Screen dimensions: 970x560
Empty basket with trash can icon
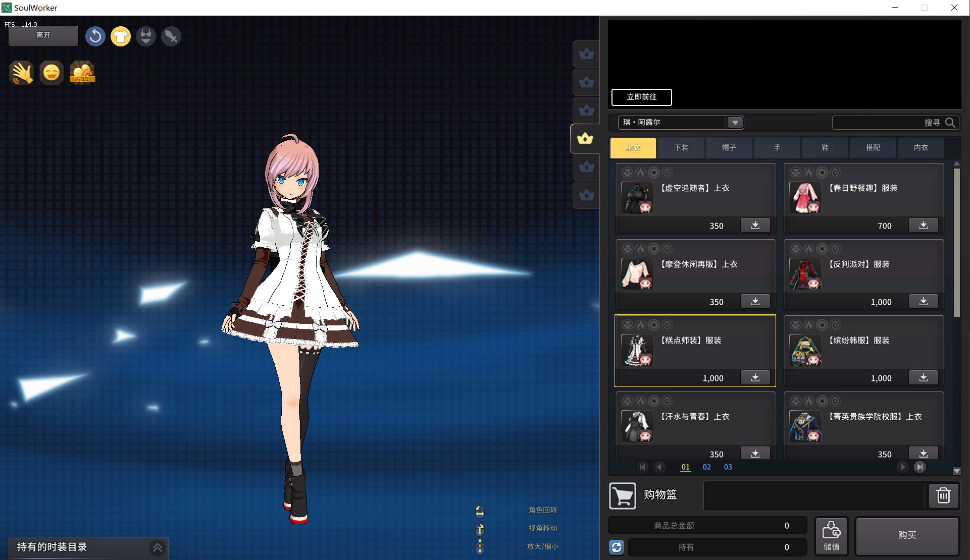(943, 495)
